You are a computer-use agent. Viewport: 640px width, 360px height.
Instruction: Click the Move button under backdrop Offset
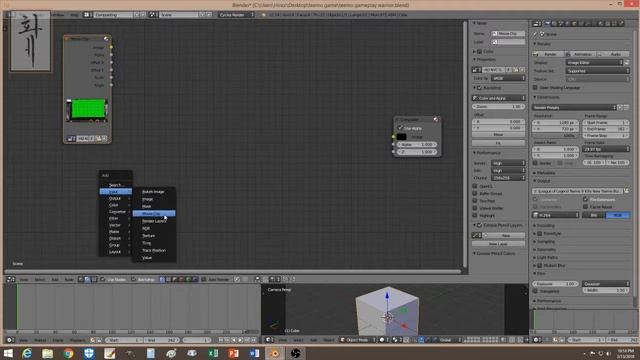(498, 135)
